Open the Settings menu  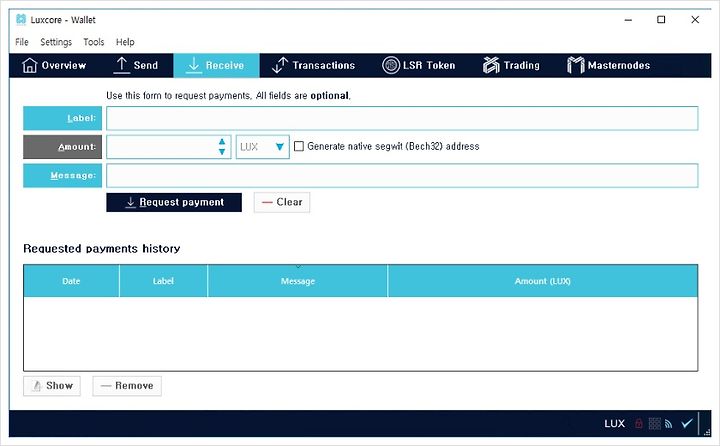tap(56, 42)
